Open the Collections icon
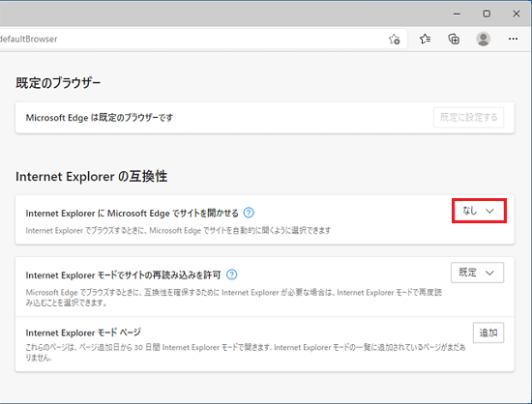Viewport: 532px width, 404px height. 454,40
